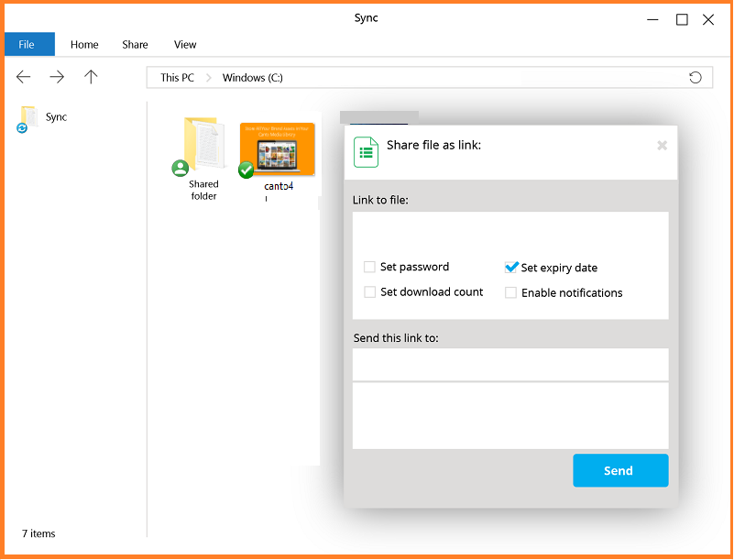Screen dimensions: 734x560
Task: Minimize the Sync window
Action: point(652,19)
